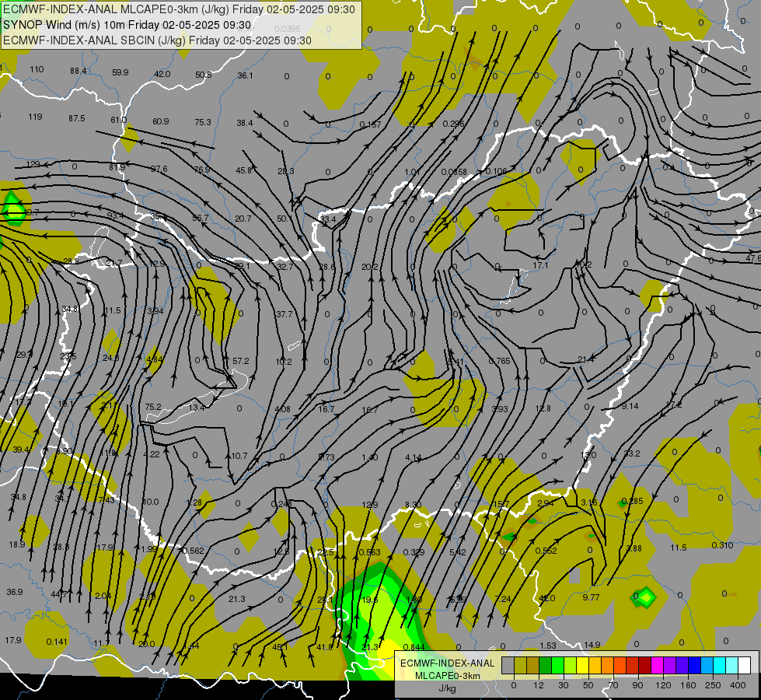Screen dimensions: 761x700
Task: Select the white legend color swatch
Action: pos(745,666)
